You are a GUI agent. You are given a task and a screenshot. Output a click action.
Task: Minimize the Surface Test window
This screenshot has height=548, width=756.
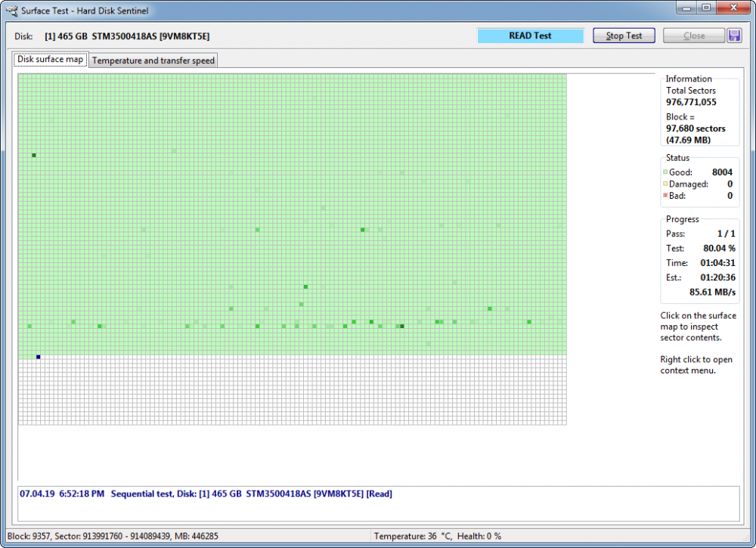(x=686, y=8)
